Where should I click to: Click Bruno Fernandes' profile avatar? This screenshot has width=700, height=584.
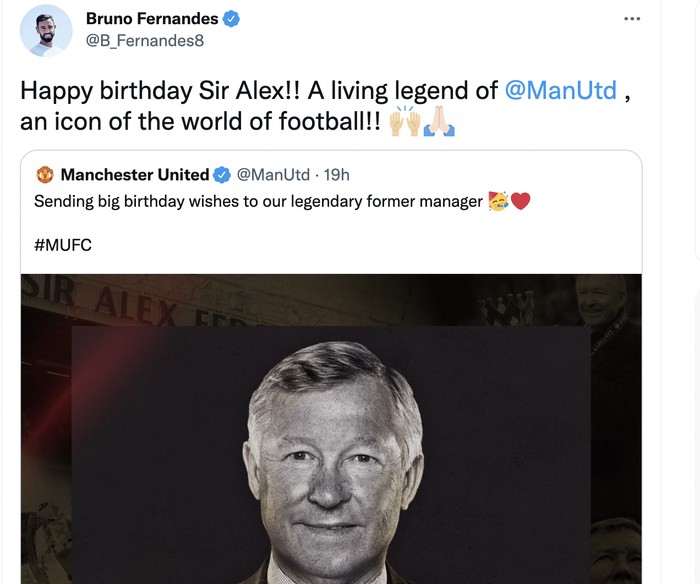click(47, 30)
